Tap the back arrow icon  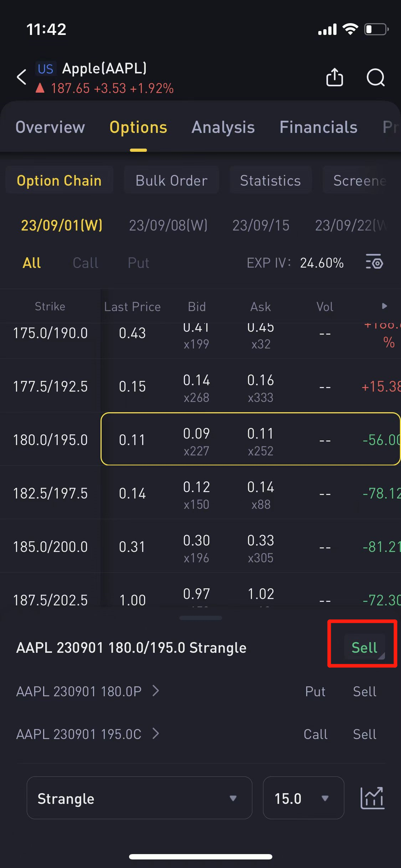22,77
